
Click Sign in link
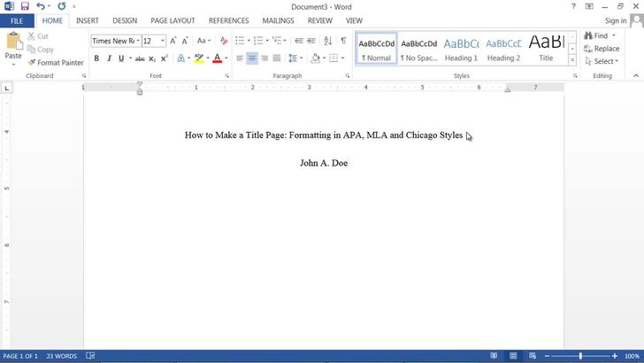pyautogui.click(x=616, y=20)
